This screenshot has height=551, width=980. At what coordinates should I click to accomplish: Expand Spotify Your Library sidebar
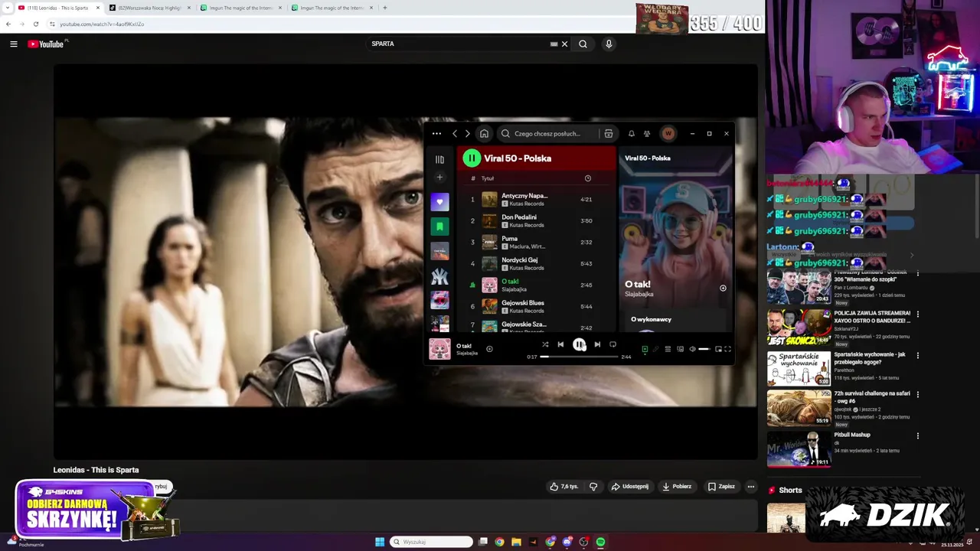tap(439, 159)
